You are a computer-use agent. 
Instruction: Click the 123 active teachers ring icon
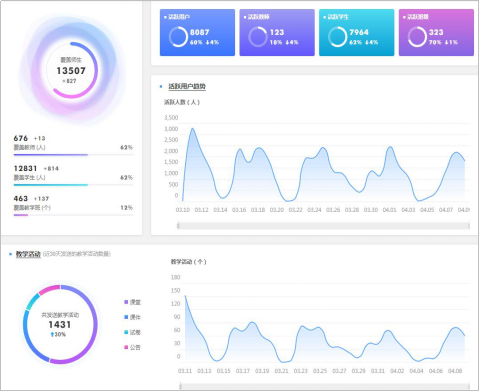click(258, 37)
